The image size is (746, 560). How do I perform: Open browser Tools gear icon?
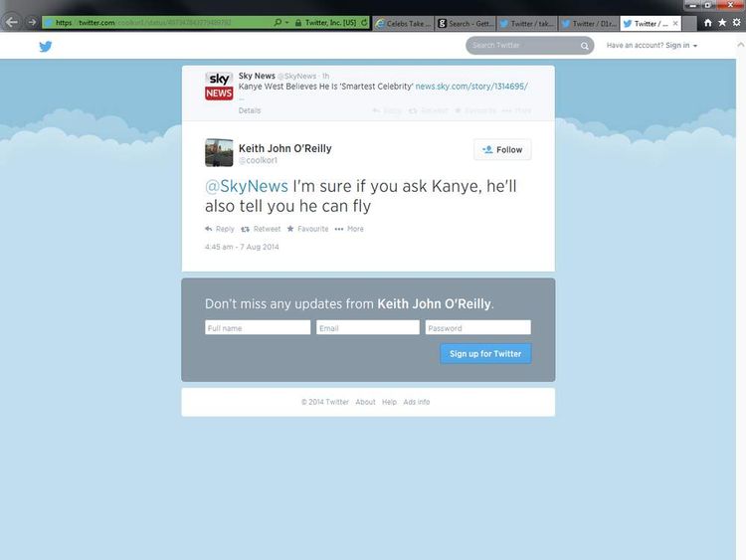[736, 22]
